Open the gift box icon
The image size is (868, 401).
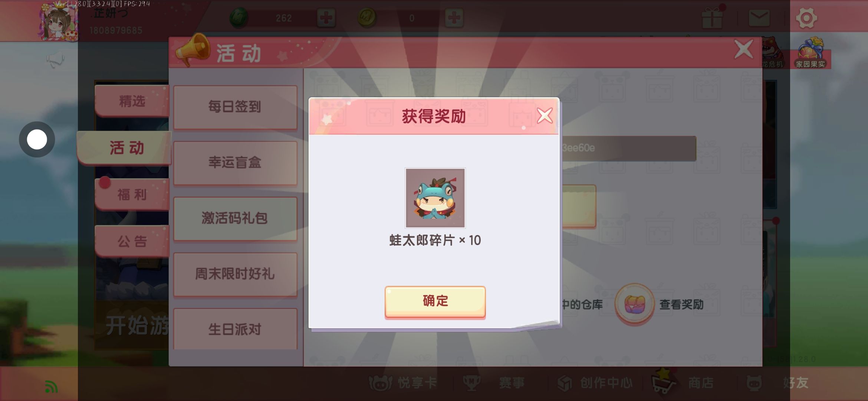pos(713,17)
